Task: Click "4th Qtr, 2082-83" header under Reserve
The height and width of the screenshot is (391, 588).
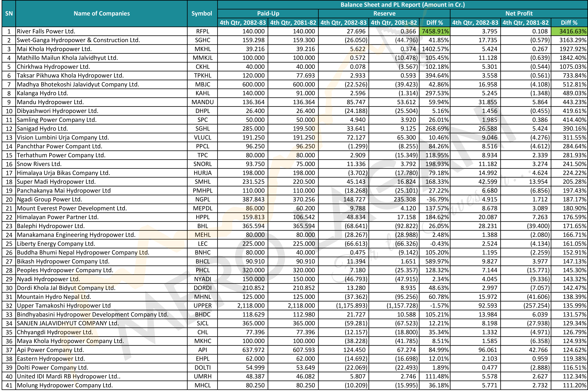Action: 344,23
